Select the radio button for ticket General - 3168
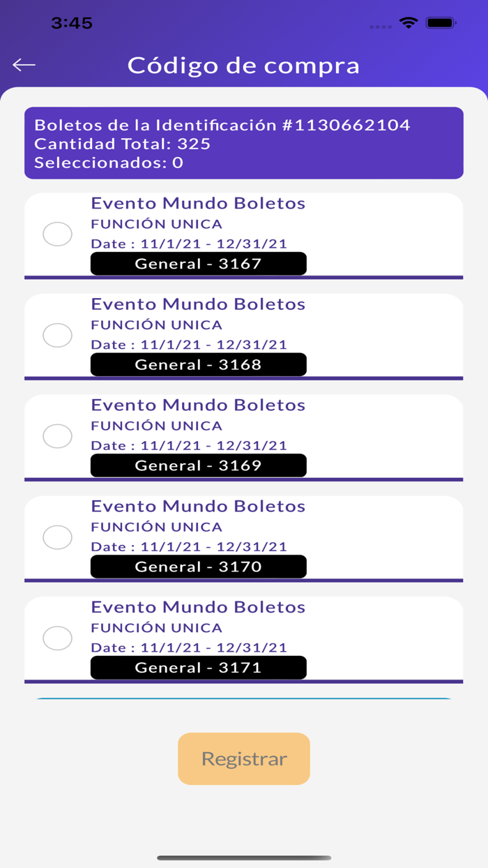Image resolution: width=488 pixels, height=868 pixels. (x=58, y=335)
